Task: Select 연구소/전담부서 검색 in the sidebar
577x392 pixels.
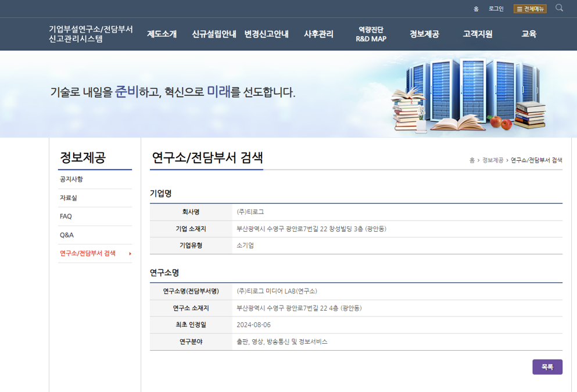Action: 88,254
